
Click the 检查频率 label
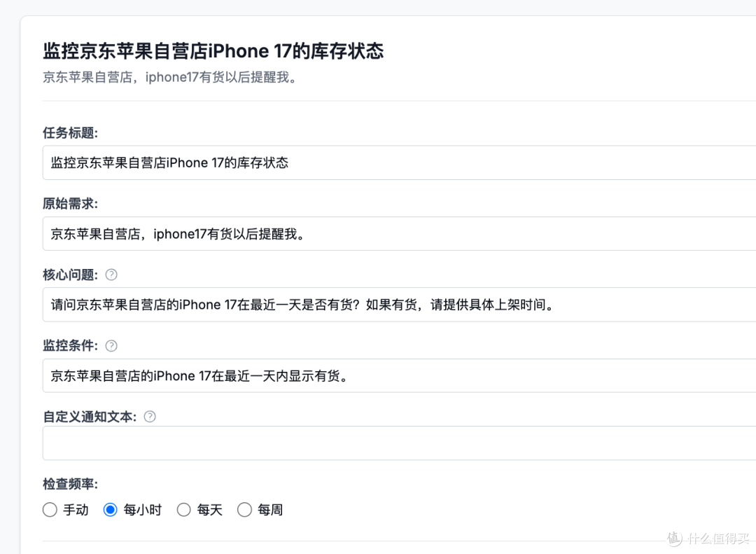pyautogui.click(x=70, y=483)
